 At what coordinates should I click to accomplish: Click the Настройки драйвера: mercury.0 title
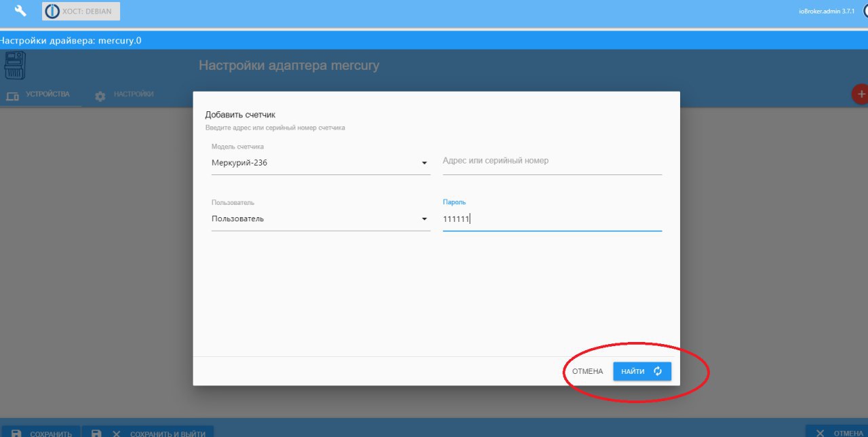71,41
